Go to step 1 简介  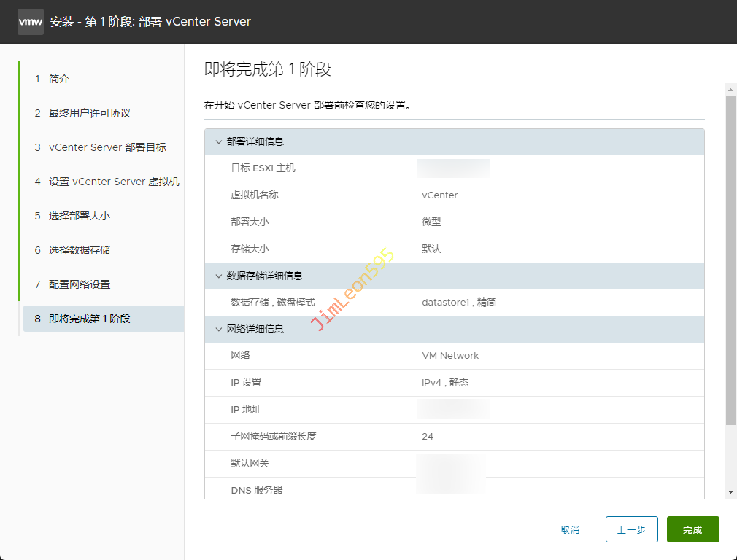click(59, 79)
